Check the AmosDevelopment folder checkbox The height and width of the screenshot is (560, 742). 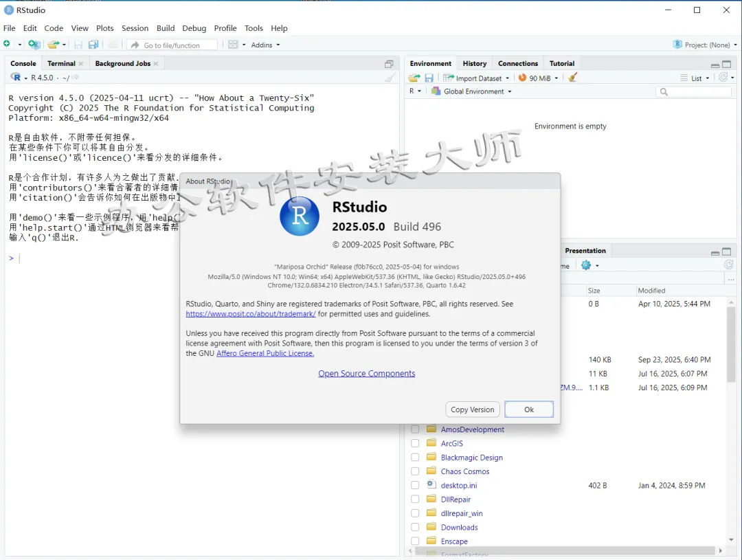[x=415, y=429]
